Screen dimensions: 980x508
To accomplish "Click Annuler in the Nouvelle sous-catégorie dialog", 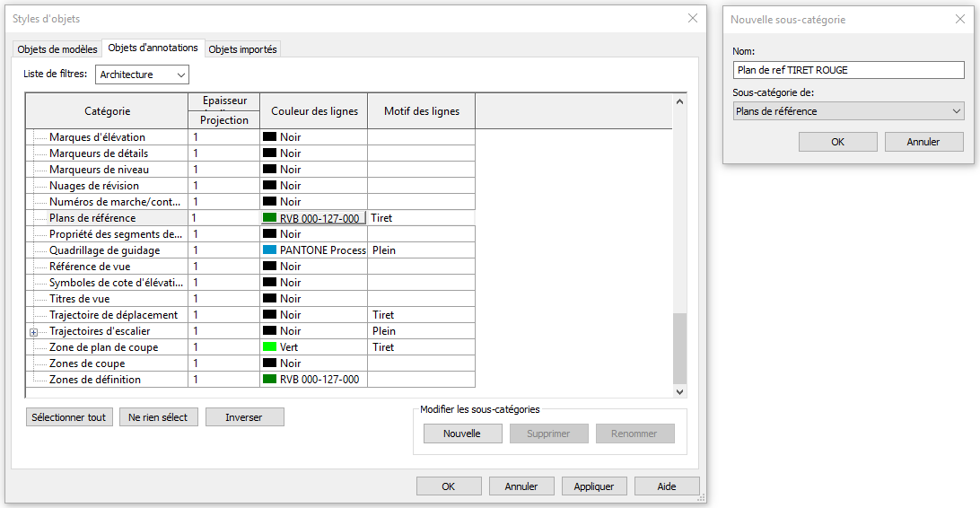I will 923,142.
